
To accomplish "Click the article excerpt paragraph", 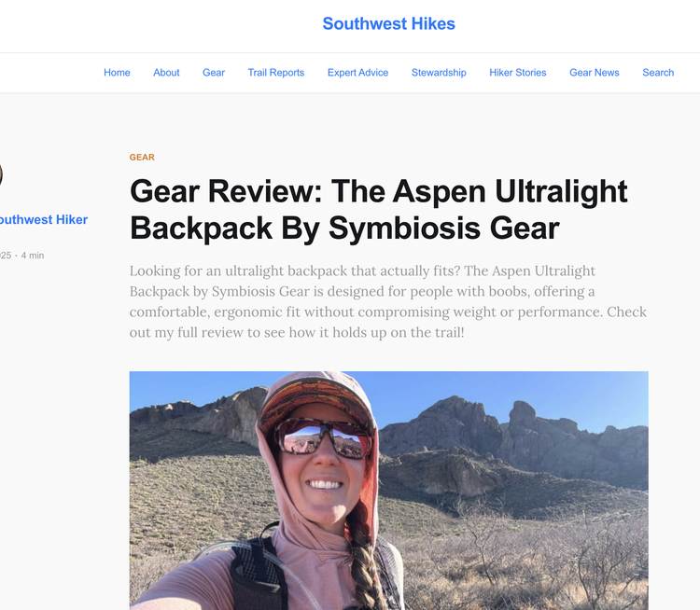I will (388, 301).
